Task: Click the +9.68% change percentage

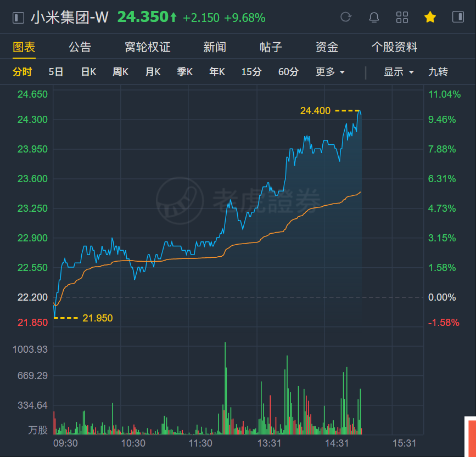Action: (x=245, y=18)
